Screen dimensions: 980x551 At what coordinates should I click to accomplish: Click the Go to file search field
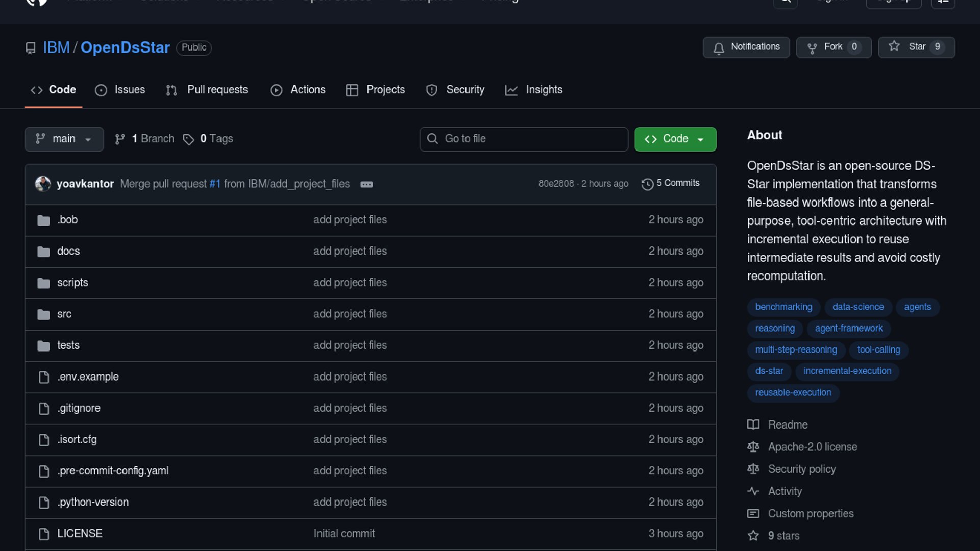523,139
